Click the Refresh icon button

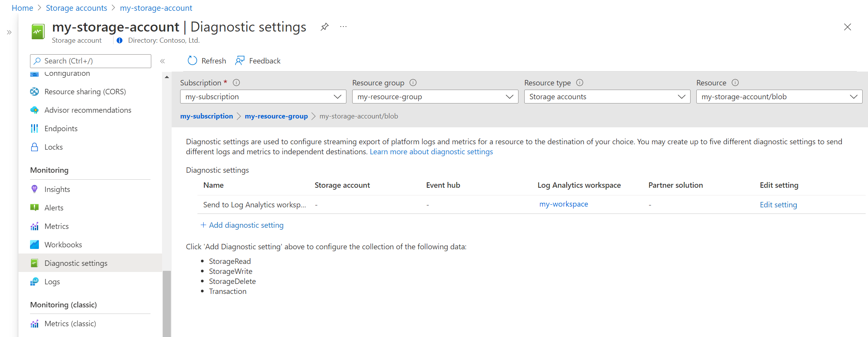192,61
